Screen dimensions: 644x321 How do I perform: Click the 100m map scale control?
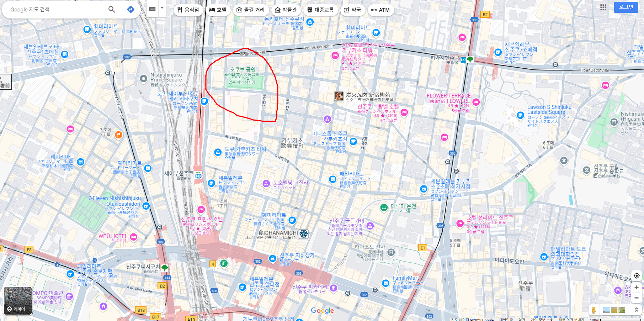[616, 319]
